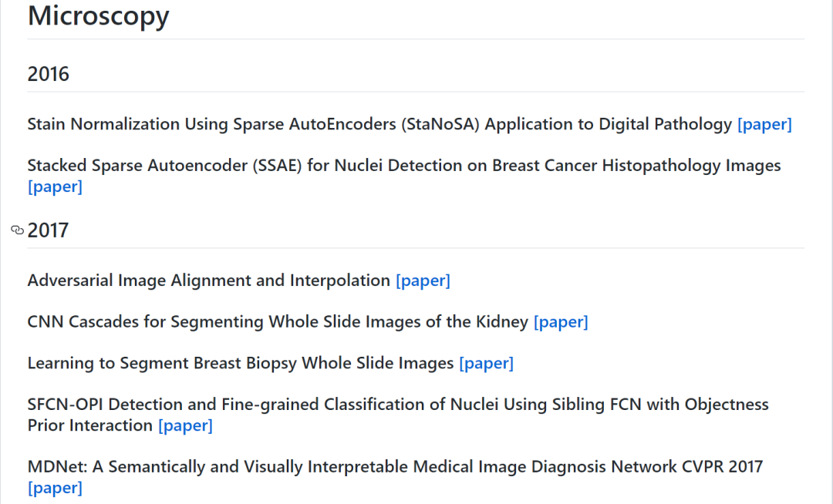
Task: Click the anchor link icon beside 2017
Action: [18, 230]
